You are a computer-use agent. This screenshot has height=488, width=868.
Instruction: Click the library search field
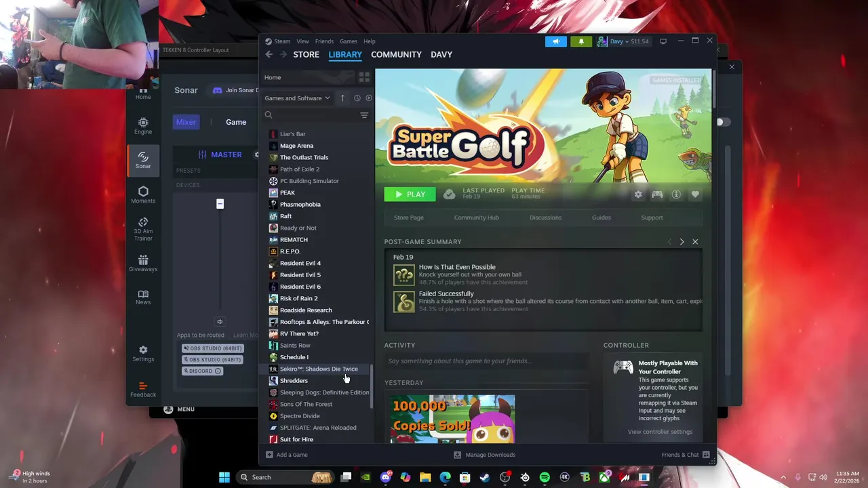click(316, 115)
